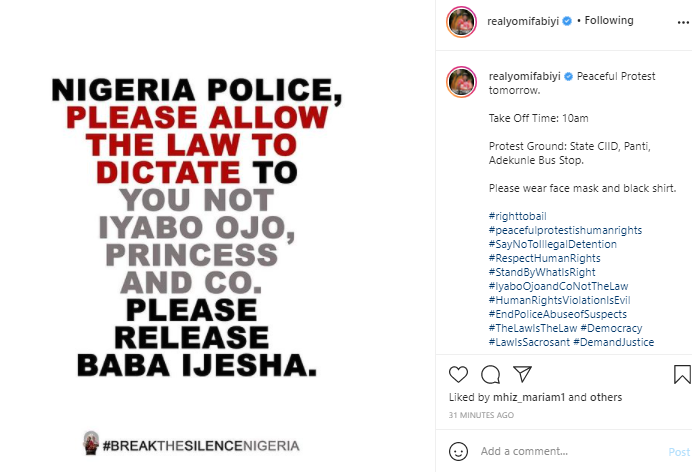Screen dimensions: 692x472
Task: Like the post with heart icon
Action: coord(459,374)
